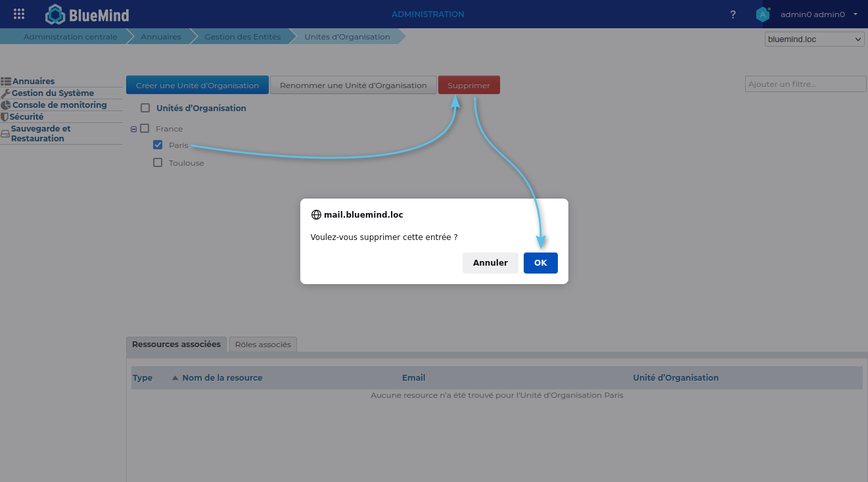Check the Toulouse checkbox
868x482 pixels.
point(158,162)
